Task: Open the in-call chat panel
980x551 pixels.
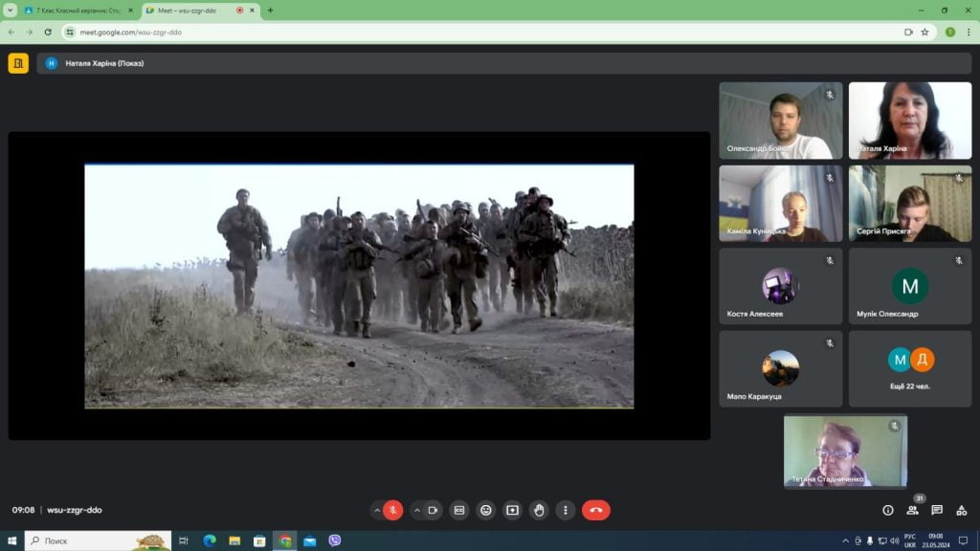Action: (x=937, y=511)
